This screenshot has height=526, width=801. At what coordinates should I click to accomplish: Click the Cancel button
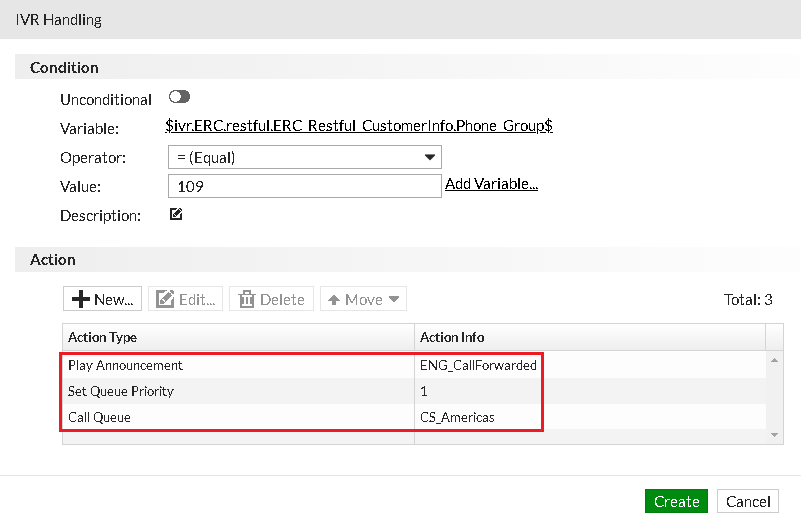(x=748, y=501)
